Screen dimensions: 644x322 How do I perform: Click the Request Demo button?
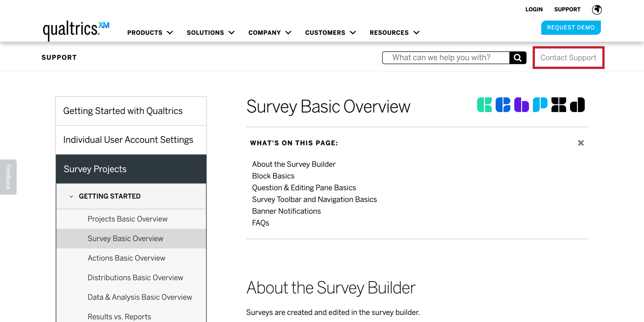coord(571,28)
